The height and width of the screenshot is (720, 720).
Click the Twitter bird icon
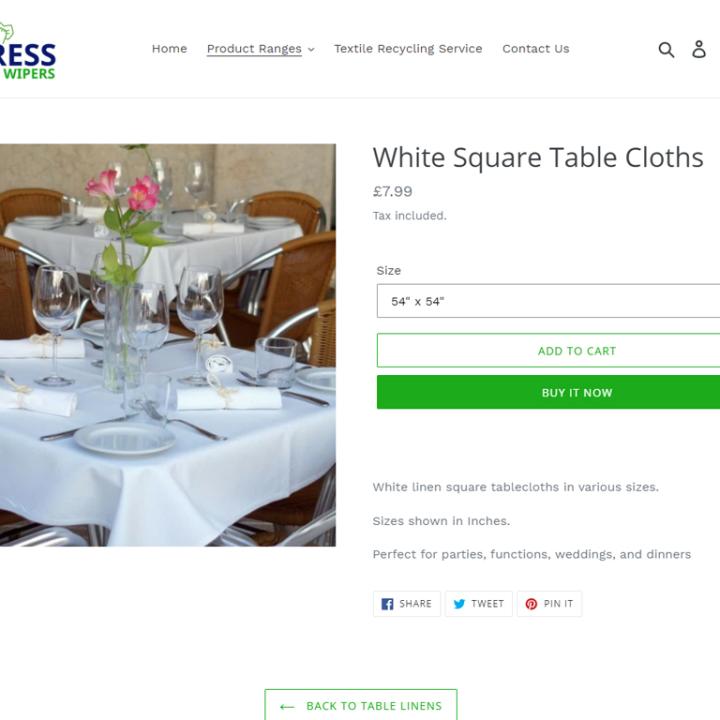[459, 604]
